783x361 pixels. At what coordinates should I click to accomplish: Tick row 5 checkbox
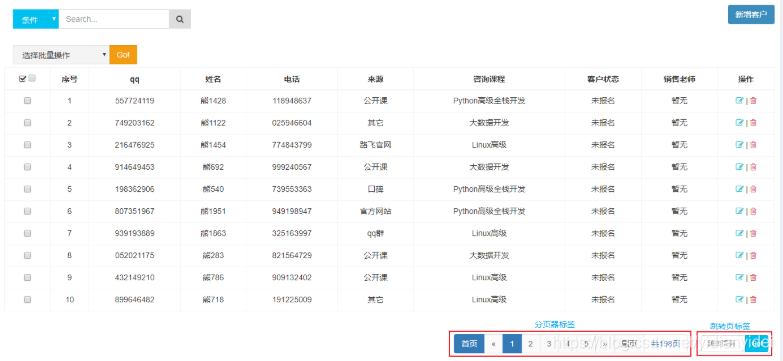pyautogui.click(x=27, y=189)
